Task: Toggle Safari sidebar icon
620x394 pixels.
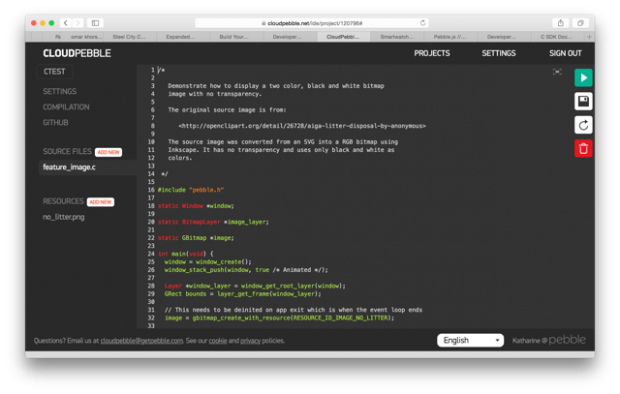Action: pyautogui.click(x=95, y=23)
